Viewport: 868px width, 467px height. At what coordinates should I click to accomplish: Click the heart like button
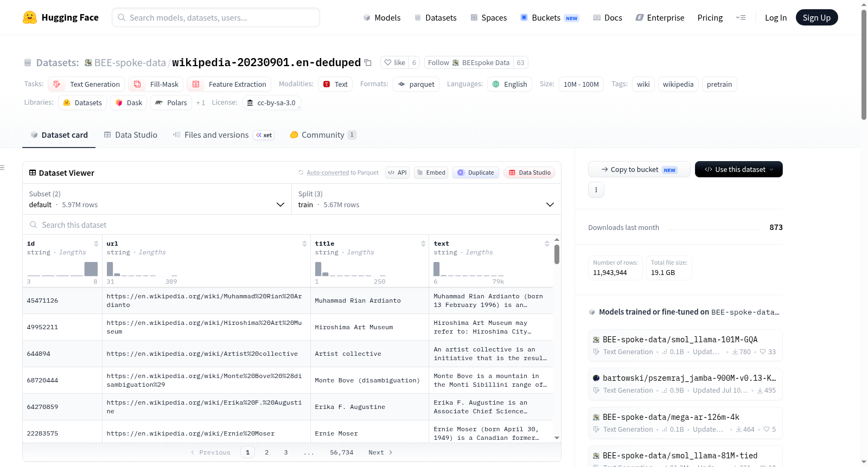pyautogui.click(x=395, y=62)
